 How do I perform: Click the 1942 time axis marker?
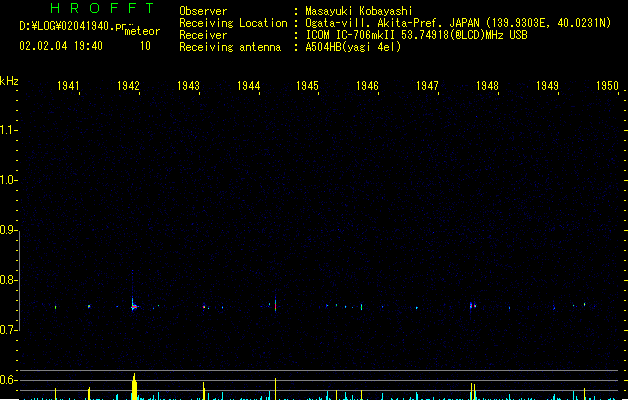(128, 86)
